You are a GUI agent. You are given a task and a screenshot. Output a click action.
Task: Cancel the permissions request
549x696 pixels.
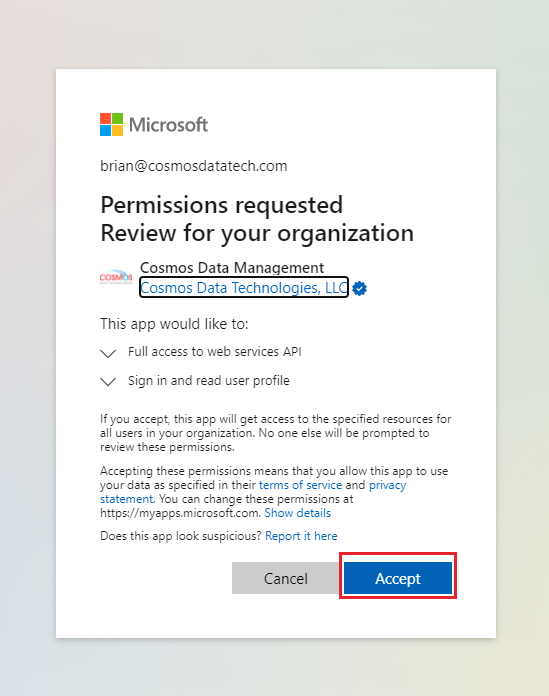(x=286, y=578)
